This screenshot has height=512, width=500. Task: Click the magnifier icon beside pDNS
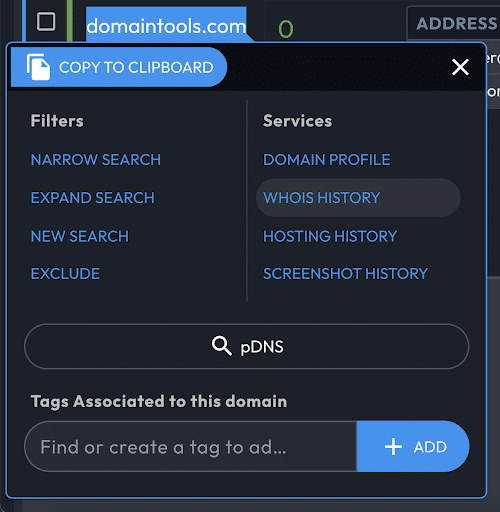[x=222, y=346]
